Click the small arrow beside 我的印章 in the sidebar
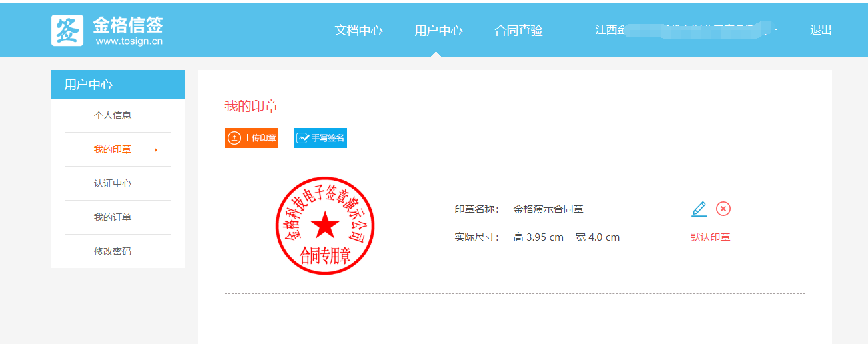The height and width of the screenshot is (344, 868). [x=155, y=150]
